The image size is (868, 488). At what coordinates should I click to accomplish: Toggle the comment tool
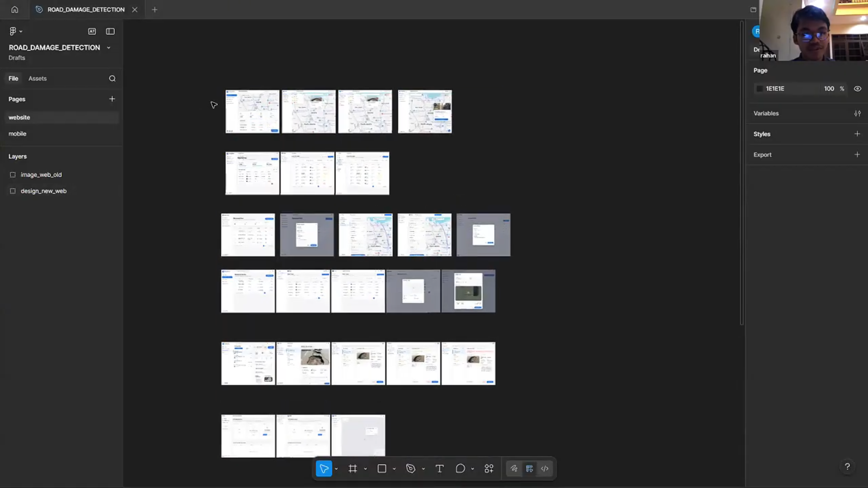pyautogui.click(x=460, y=469)
